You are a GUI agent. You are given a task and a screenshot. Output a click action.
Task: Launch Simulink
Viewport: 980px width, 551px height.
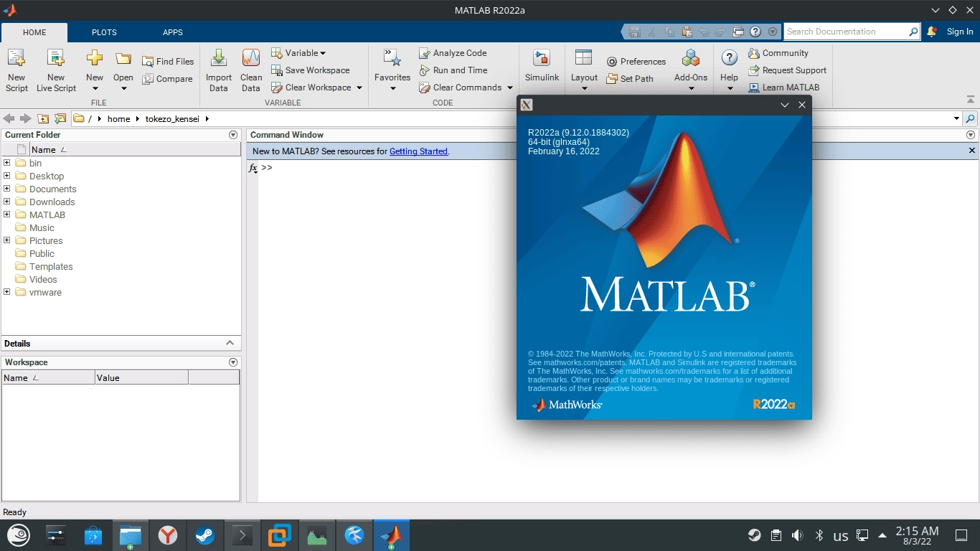point(542,66)
